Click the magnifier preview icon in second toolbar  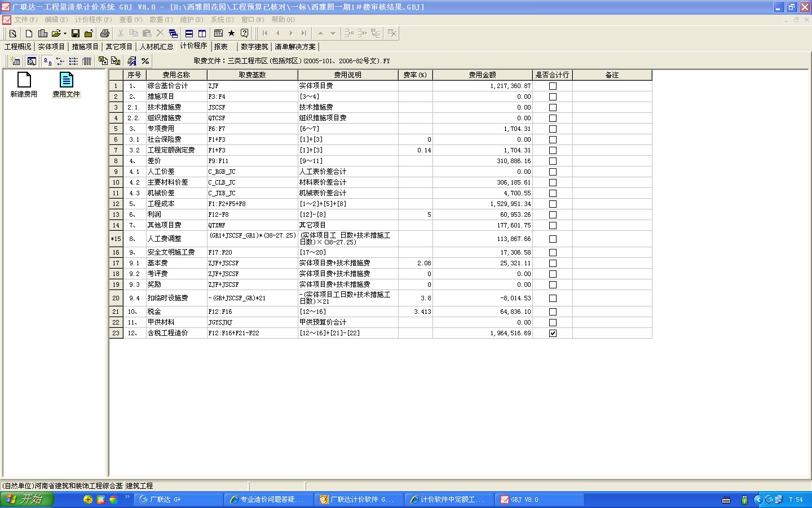tap(32, 61)
